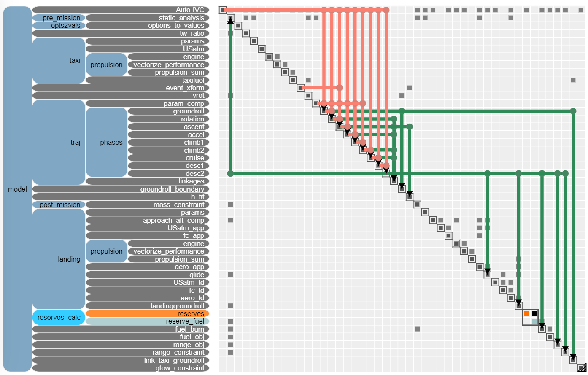Viewport: 588px width, 375px height.
Task: Select the groundroll phase
Action: (168, 111)
